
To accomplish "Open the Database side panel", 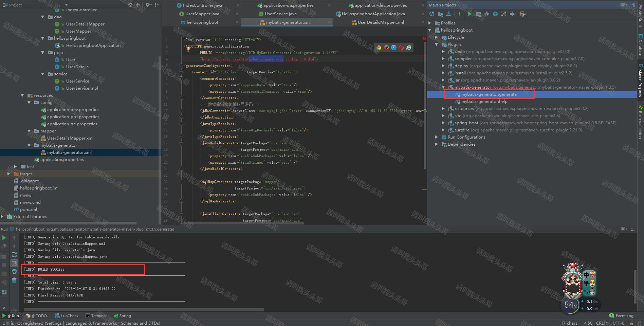I will click(x=640, y=45).
